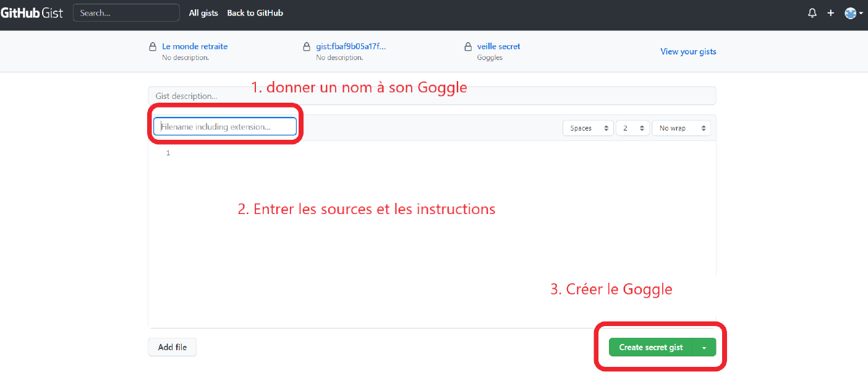Go to All gists
This screenshot has width=868, height=378.
pos(203,13)
